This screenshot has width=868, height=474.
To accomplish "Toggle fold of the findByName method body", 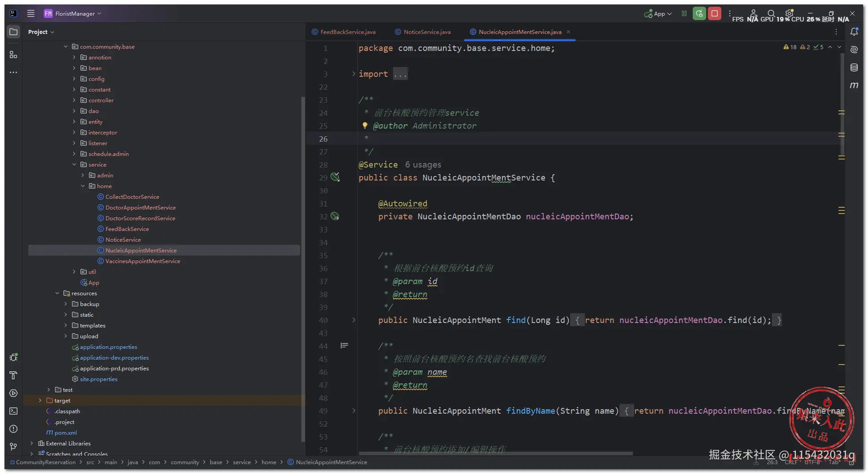I will tap(354, 411).
